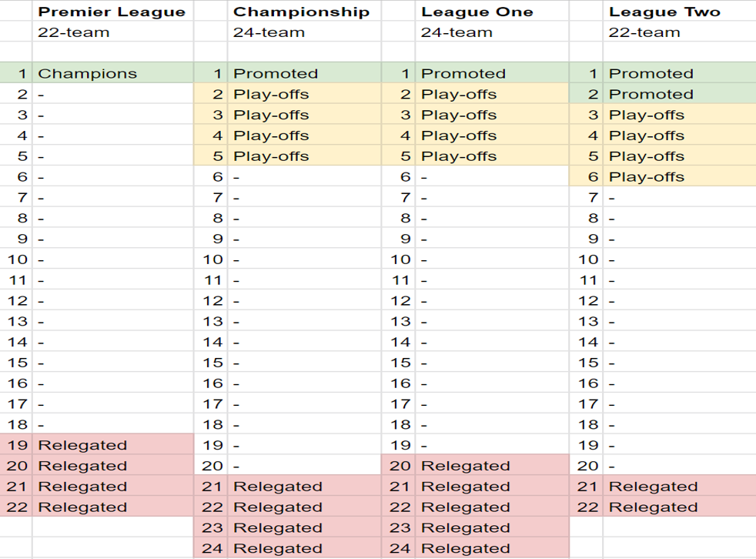Select the Championship header cell

point(301,12)
